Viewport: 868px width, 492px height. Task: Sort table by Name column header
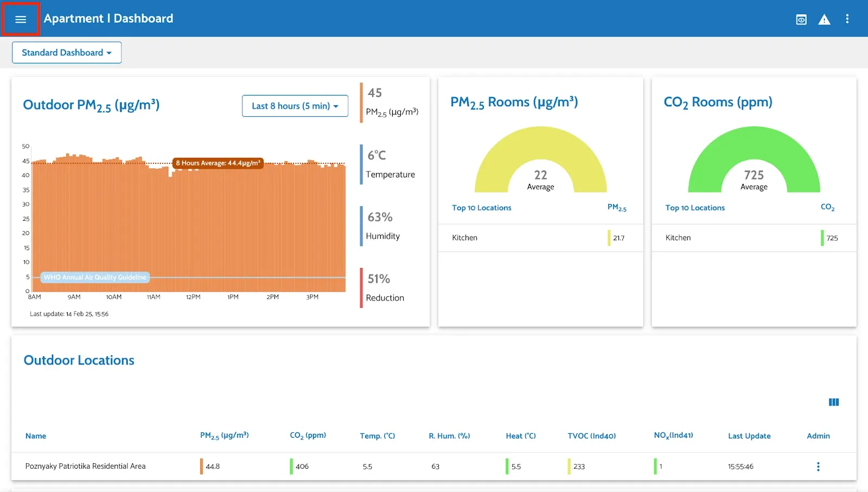(36, 436)
